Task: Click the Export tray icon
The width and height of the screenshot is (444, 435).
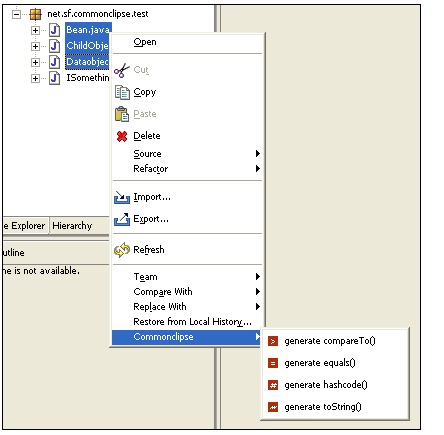Action: (122, 219)
